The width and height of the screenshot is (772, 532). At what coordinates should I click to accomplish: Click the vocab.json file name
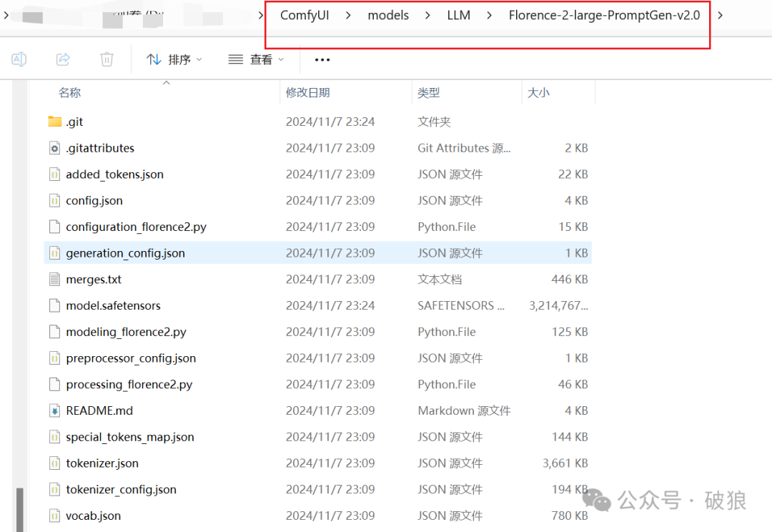(93, 516)
